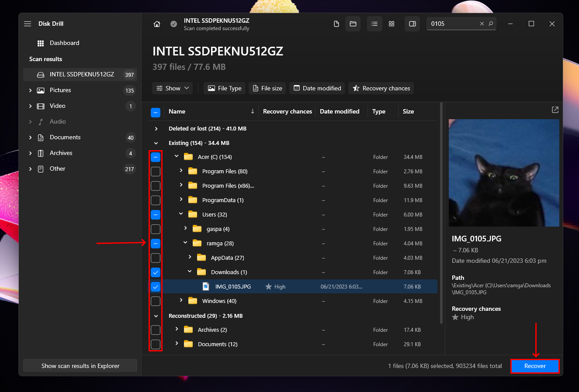Click the Video category icon

click(41, 106)
